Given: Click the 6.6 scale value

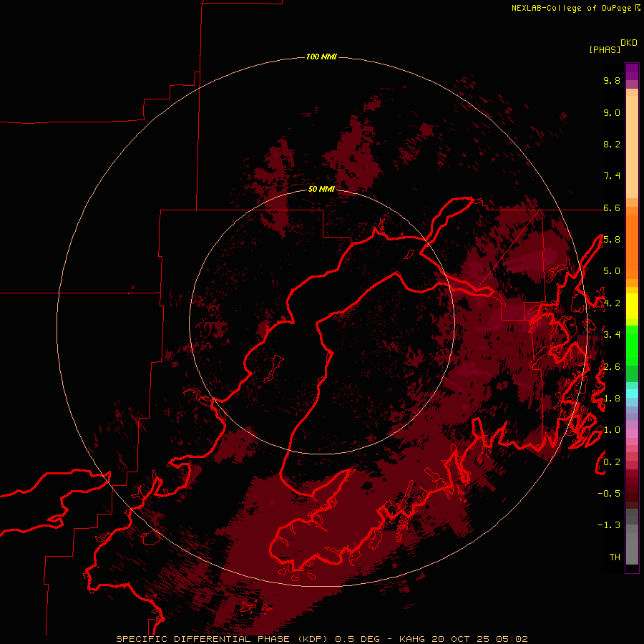Looking at the screenshot, I should (612, 208).
